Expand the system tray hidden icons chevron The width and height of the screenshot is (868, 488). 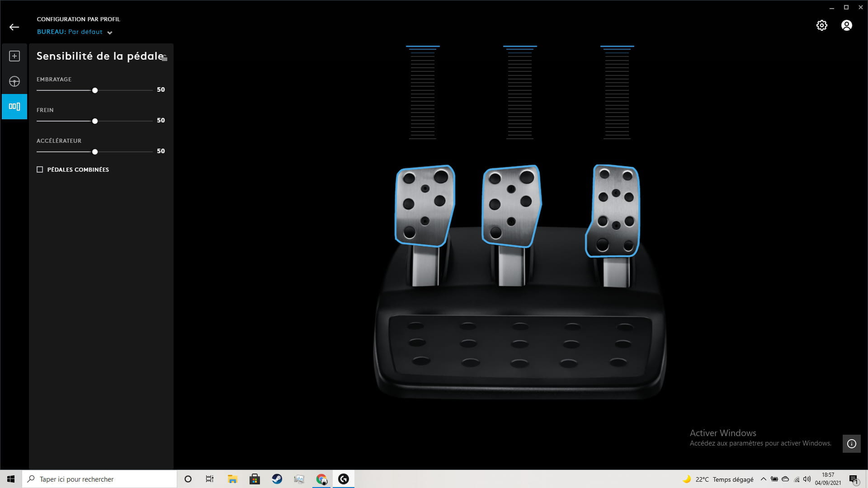click(763, 479)
